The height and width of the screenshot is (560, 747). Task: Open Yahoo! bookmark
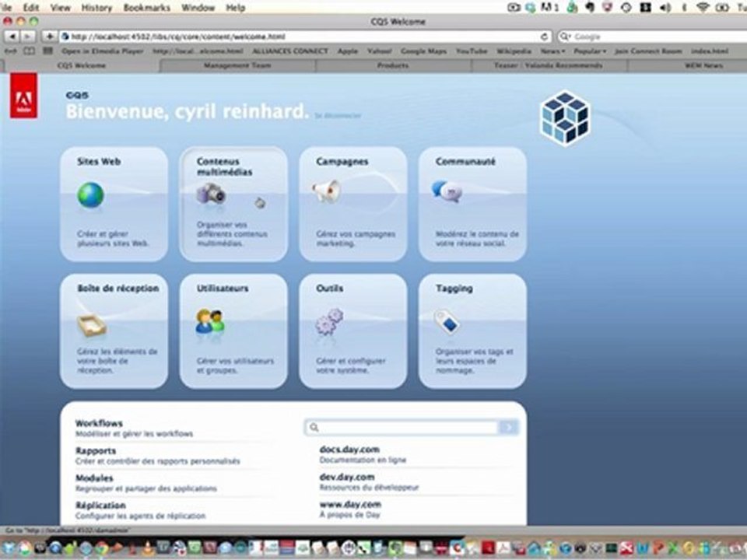pyautogui.click(x=379, y=51)
